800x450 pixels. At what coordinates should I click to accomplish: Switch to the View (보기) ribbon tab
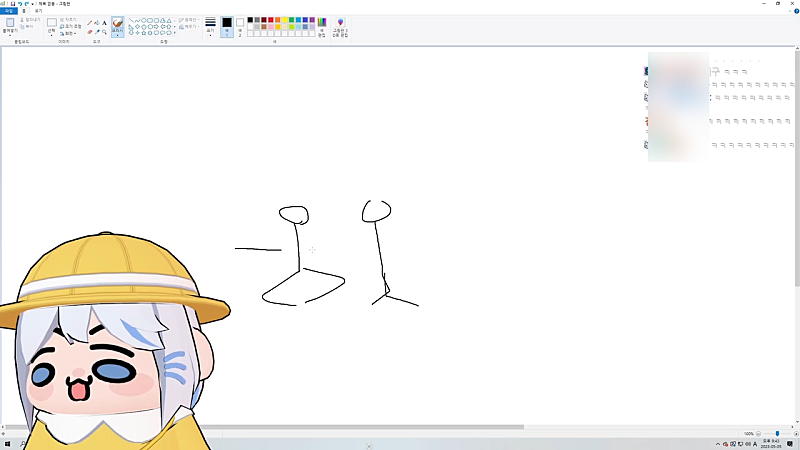pos(38,11)
